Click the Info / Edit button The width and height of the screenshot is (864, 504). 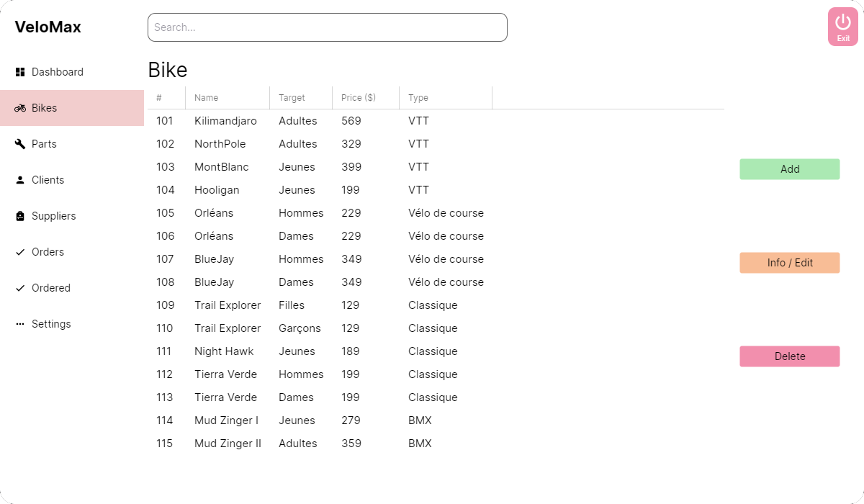coord(789,263)
